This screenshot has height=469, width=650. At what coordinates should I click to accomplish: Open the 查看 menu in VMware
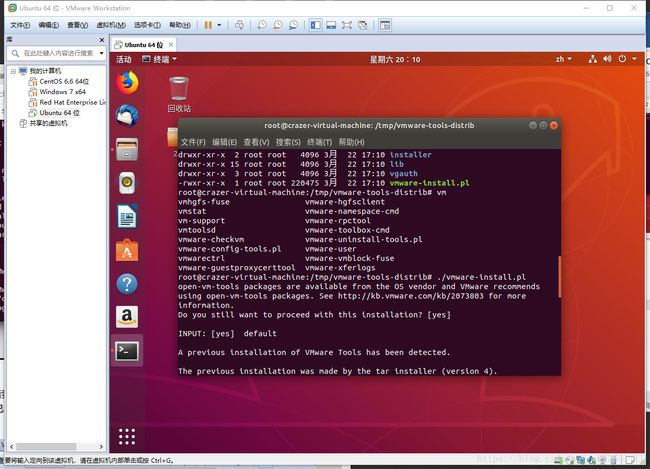78,25
